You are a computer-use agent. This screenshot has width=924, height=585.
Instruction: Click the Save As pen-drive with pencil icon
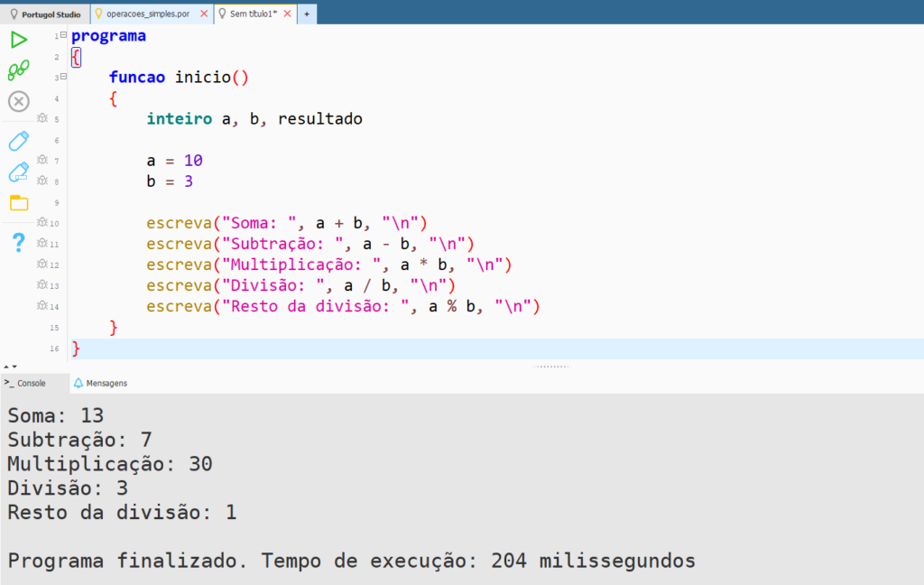(x=18, y=172)
